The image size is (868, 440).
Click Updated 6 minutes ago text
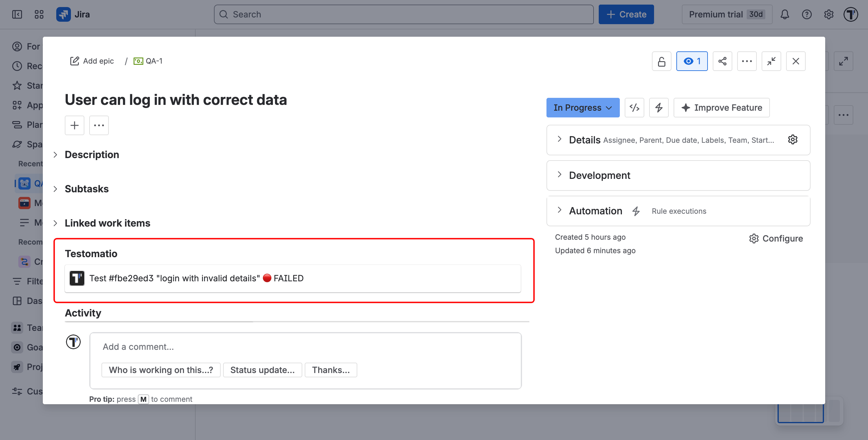point(595,250)
